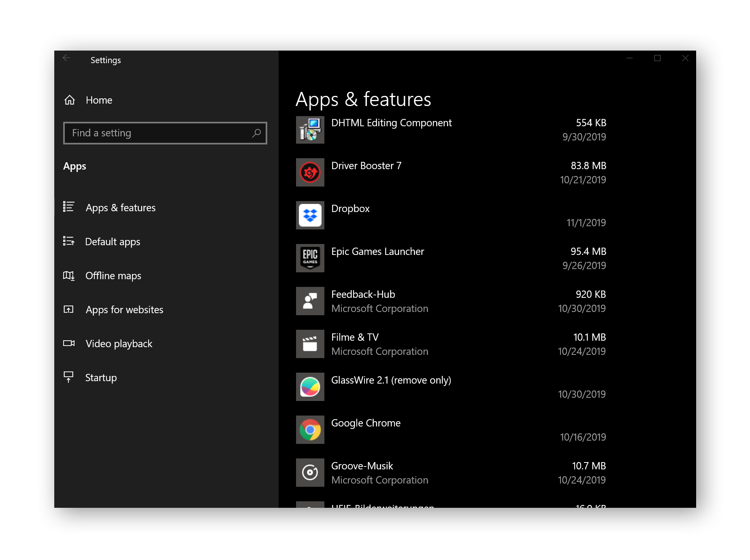Click the Filme & TV icon

310,344
